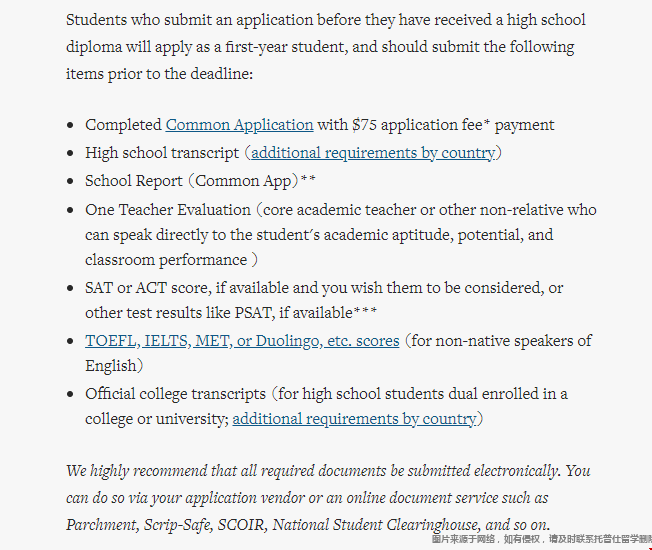Click the "Official college transcripts" text
Screen dimensions: 652x550
pos(175,394)
